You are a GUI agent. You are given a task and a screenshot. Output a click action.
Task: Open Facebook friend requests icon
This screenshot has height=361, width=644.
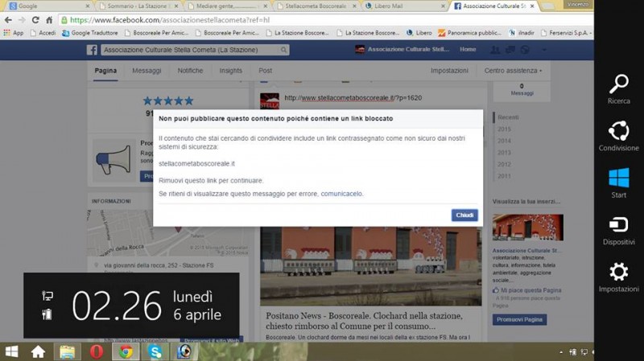click(495, 50)
